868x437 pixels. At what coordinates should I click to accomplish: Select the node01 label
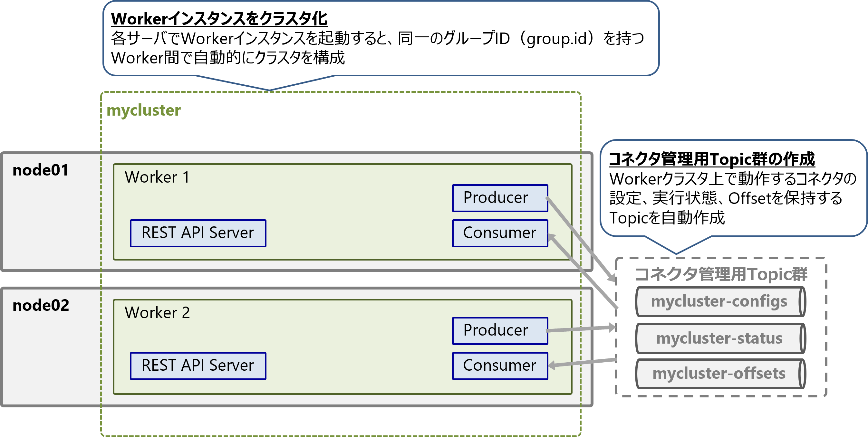pyautogui.click(x=40, y=170)
